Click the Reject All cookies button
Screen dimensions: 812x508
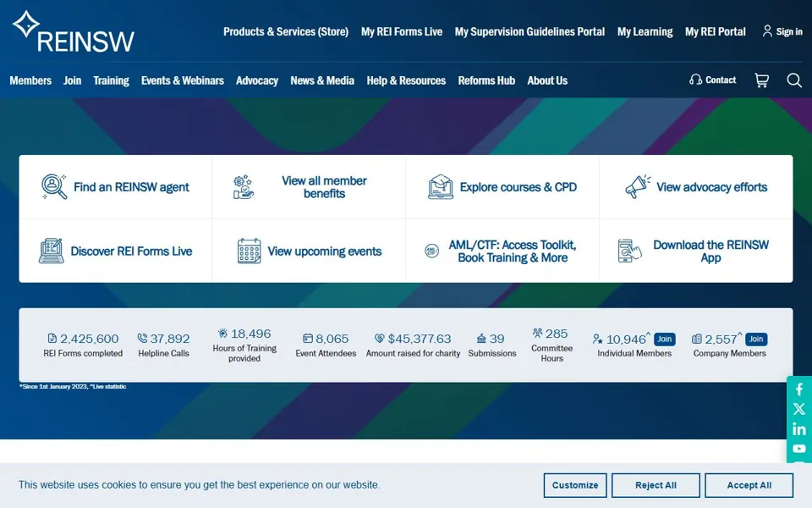(656, 485)
